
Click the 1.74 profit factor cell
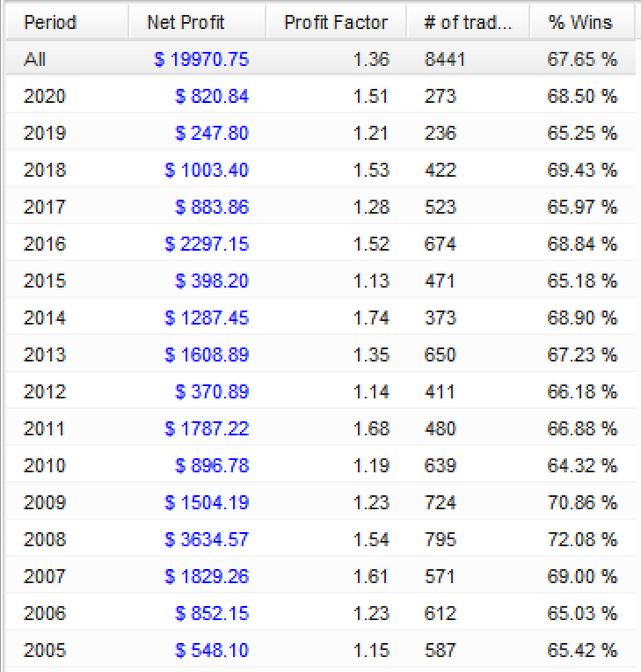(370, 318)
